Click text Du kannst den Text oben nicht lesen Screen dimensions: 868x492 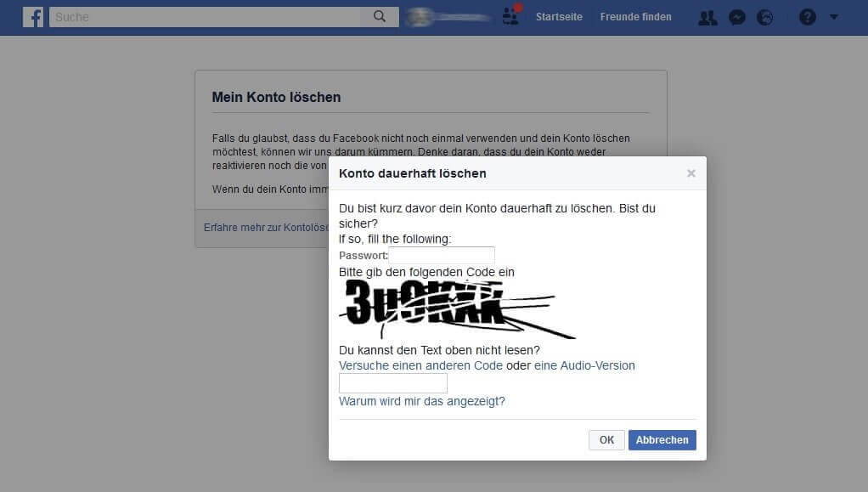(440, 350)
